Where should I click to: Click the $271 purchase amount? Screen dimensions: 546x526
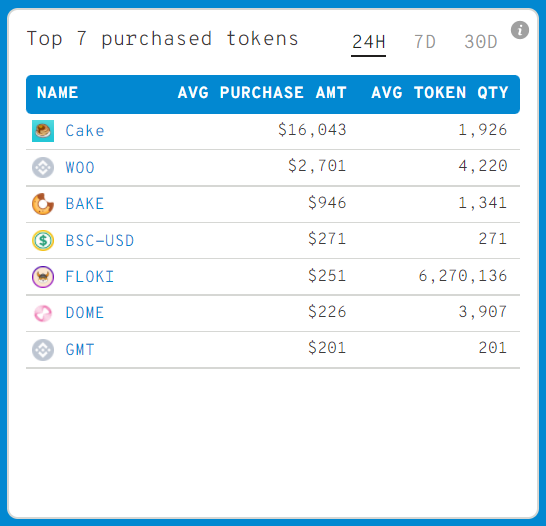coord(327,239)
